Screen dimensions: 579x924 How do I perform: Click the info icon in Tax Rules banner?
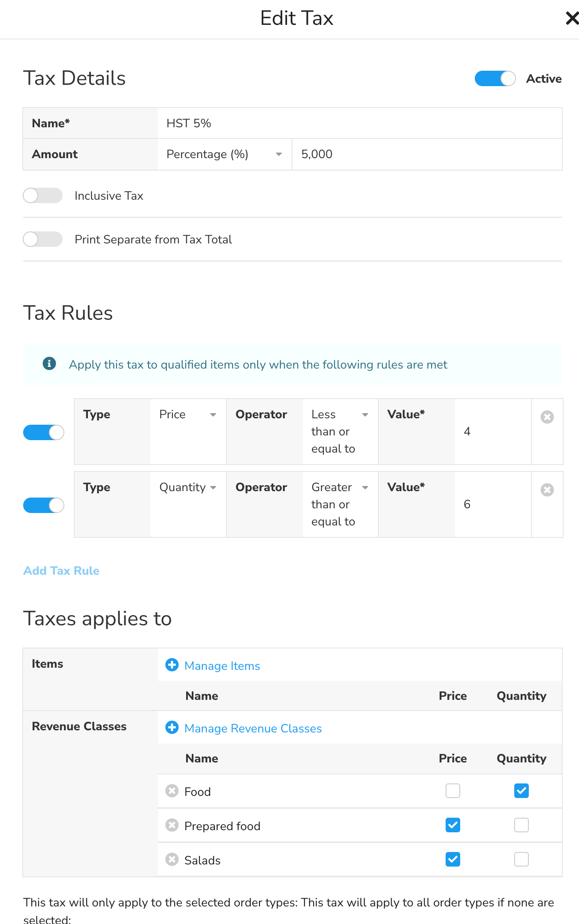pyautogui.click(x=49, y=364)
